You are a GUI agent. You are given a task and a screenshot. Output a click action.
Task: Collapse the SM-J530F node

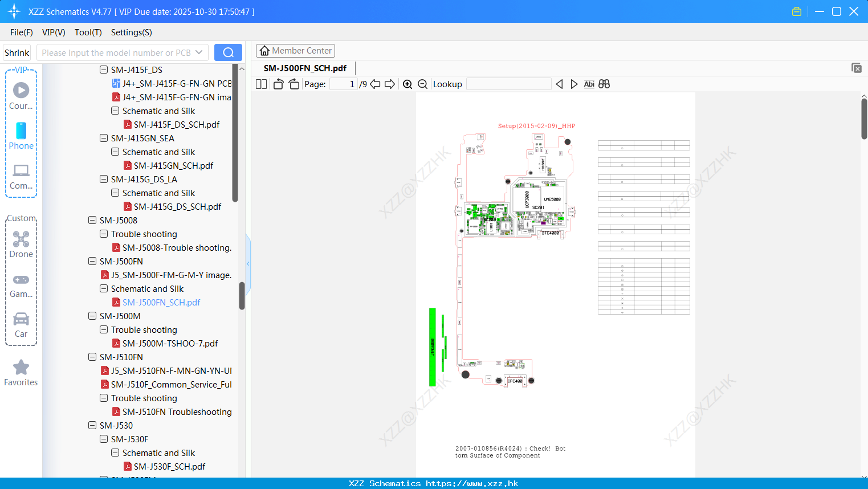coord(104,439)
